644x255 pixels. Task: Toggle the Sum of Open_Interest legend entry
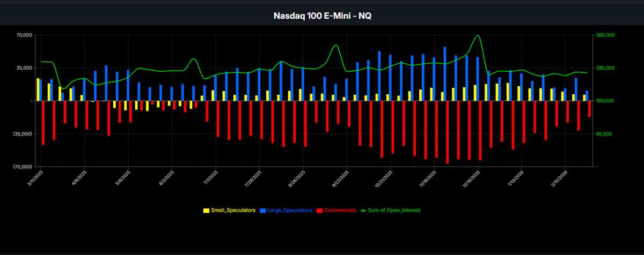pyautogui.click(x=391, y=211)
